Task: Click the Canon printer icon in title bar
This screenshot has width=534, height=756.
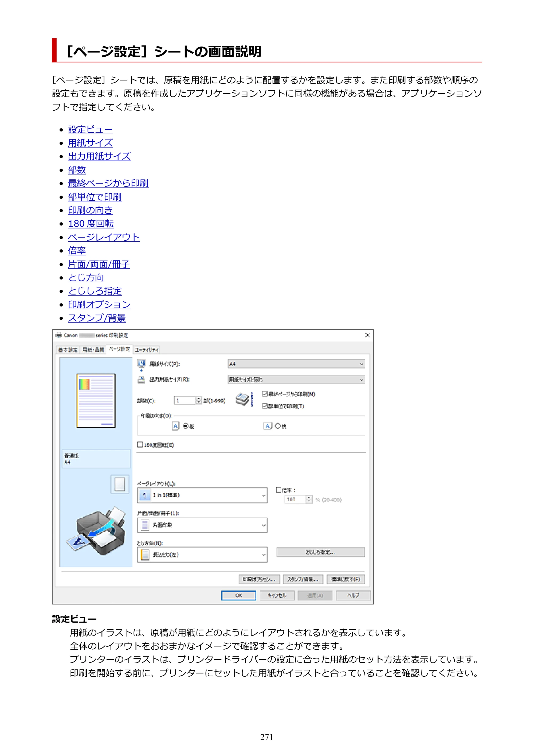Action: tap(58, 335)
